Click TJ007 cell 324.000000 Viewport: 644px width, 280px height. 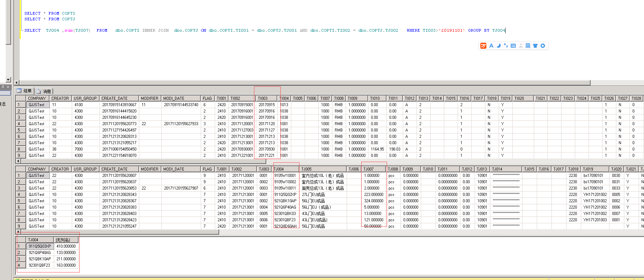pyautogui.click(x=373, y=201)
